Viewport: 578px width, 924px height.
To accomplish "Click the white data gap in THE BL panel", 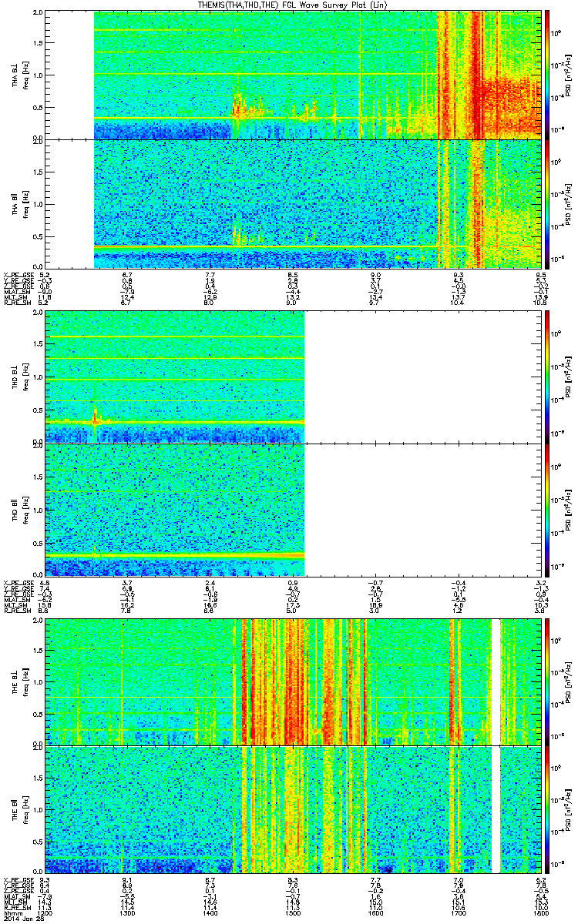I will point(496,681).
